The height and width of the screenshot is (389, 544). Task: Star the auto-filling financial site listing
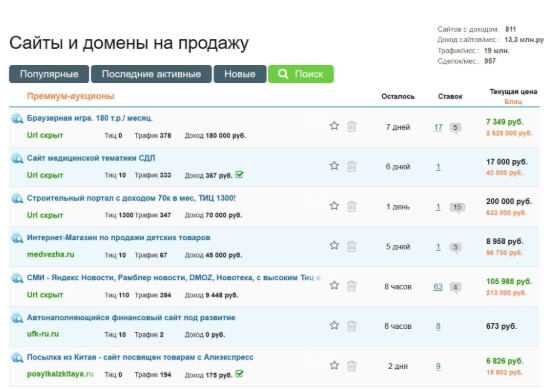tap(334, 325)
